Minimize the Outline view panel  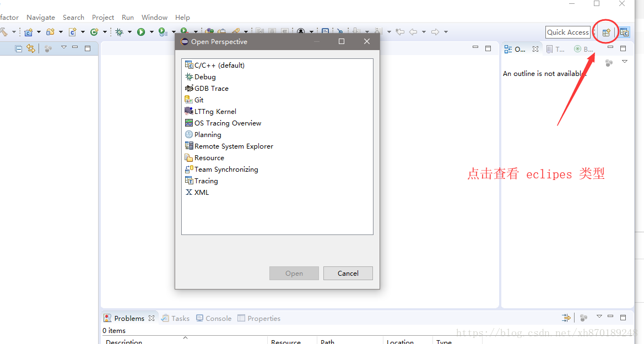click(610, 48)
